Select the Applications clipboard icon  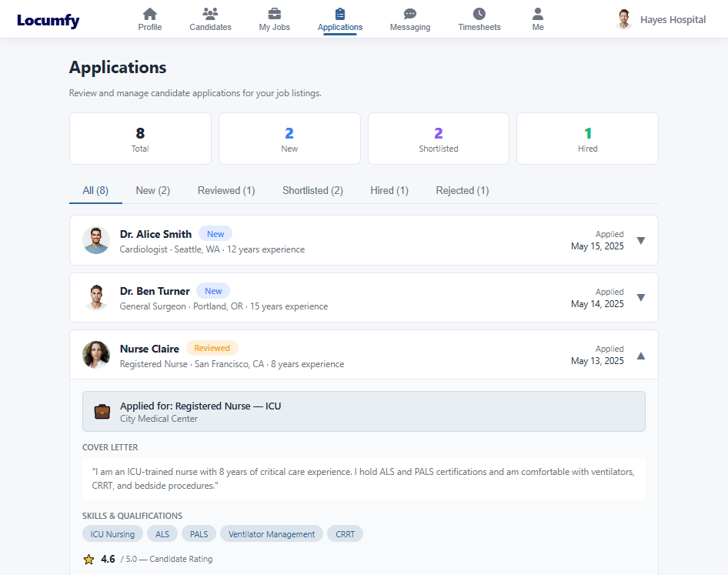pyautogui.click(x=340, y=14)
